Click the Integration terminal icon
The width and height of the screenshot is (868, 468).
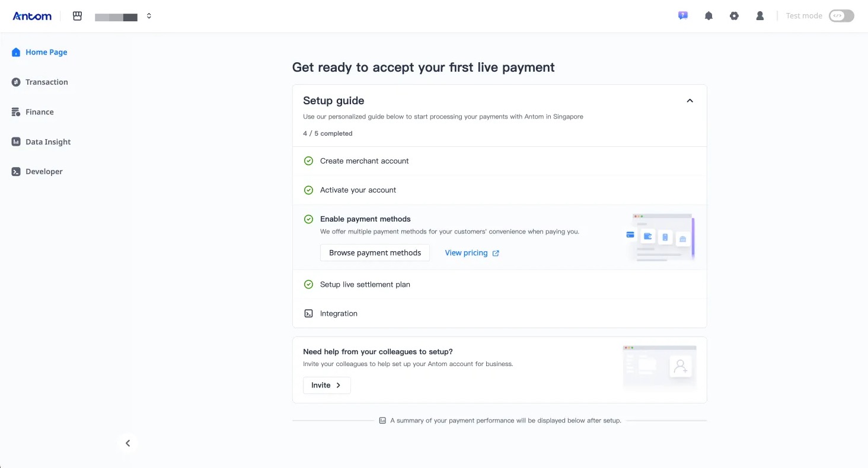click(308, 313)
